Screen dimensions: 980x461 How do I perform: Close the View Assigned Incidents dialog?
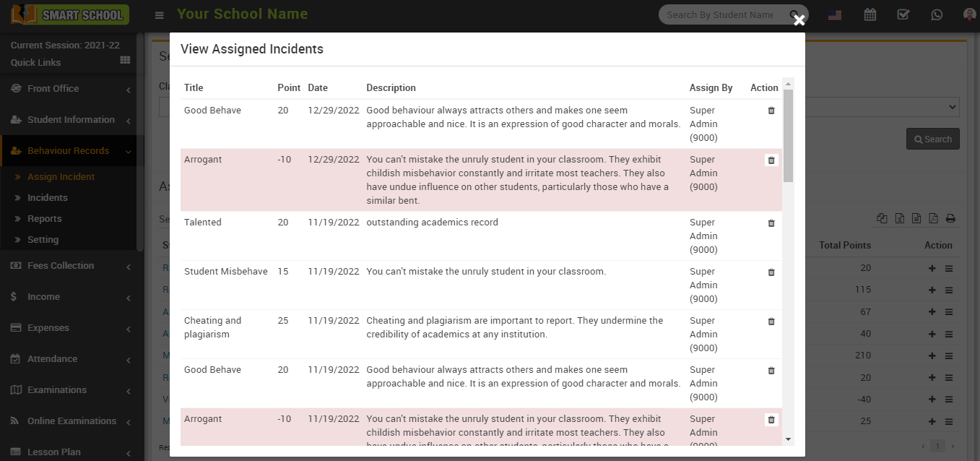(x=799, y=20)
